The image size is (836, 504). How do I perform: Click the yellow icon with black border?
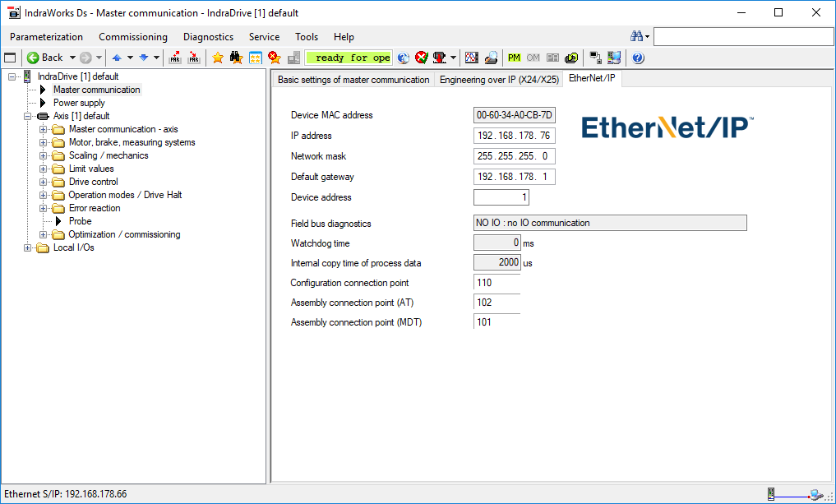click(571, 58)
